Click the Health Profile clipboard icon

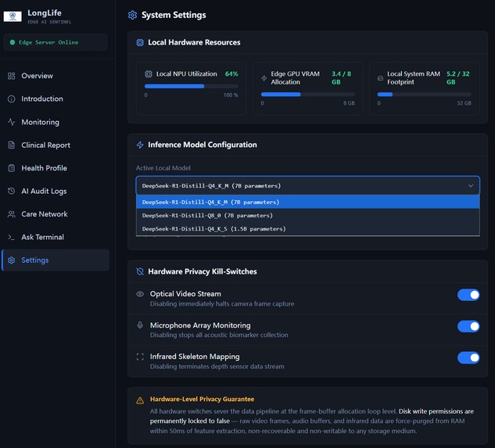pyautogui.click(x=12, y=168)
